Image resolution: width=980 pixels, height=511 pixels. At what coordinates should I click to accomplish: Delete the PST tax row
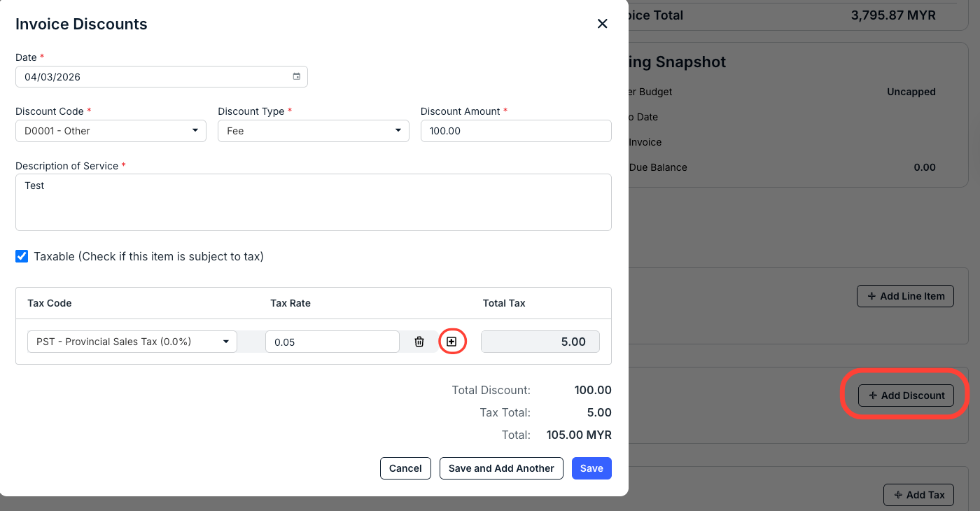pyautogui.click(x=419, y=342)
